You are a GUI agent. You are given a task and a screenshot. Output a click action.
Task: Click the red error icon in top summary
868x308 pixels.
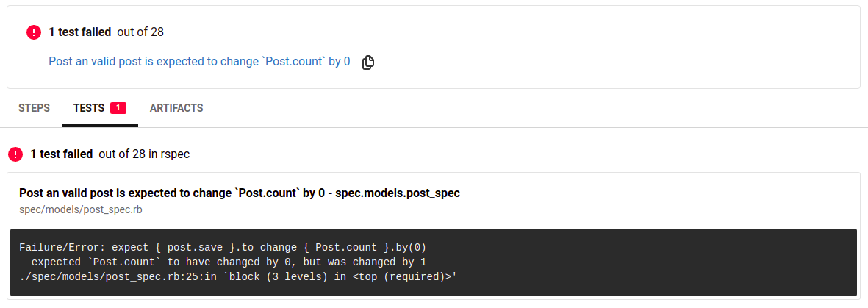pyautogui.click(x=34, y=32)
